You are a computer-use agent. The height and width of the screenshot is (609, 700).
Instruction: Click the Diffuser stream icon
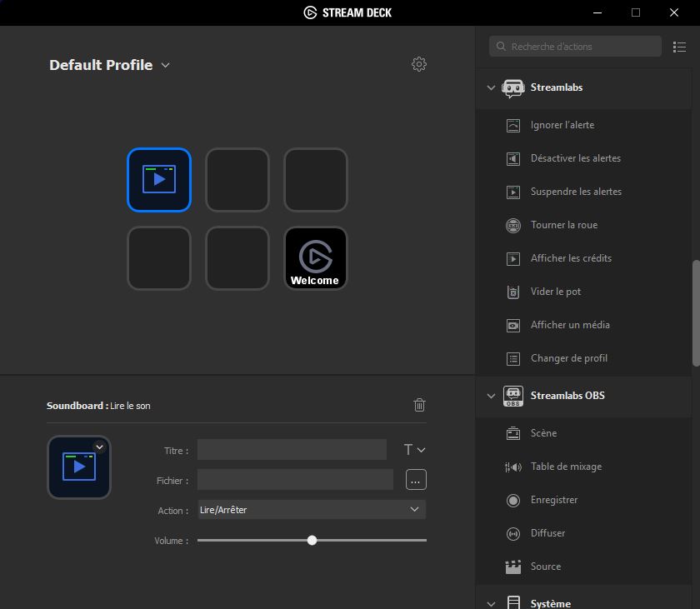click(x=513, y=533)
